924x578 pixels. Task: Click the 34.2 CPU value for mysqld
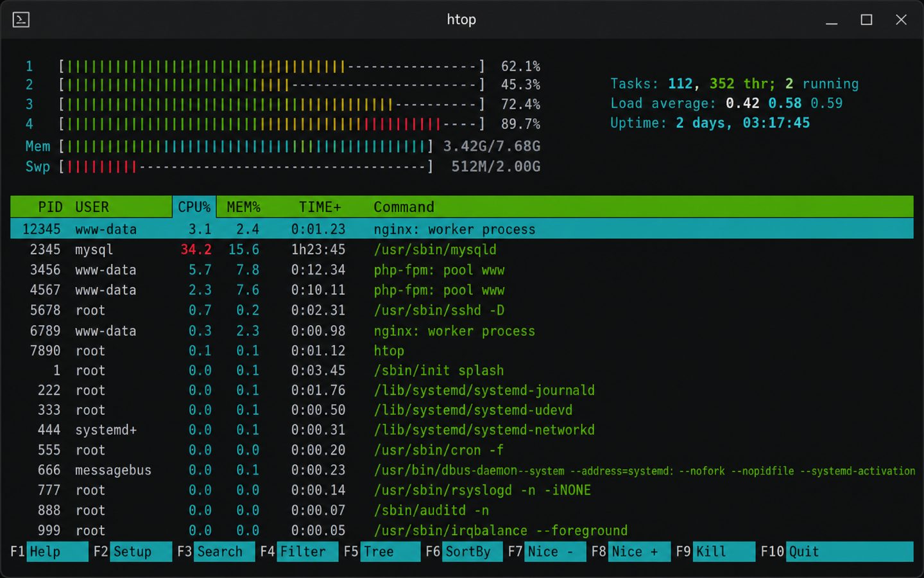point(196,249)
